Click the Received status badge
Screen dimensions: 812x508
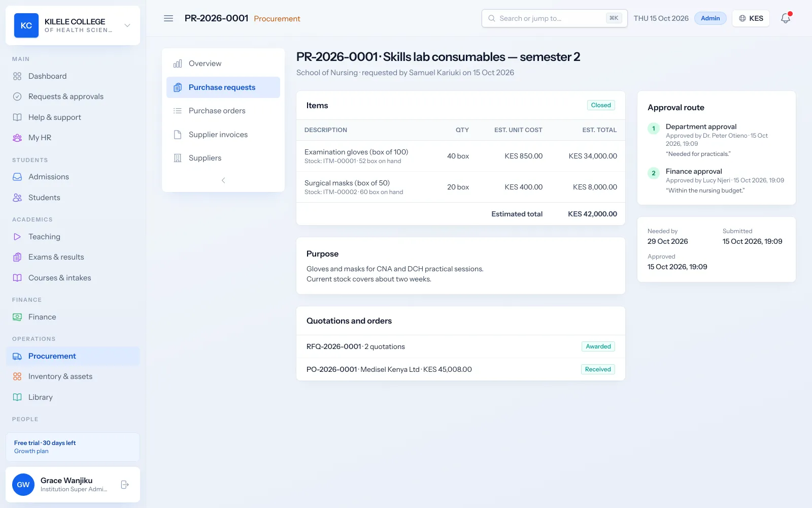point(598,369)
